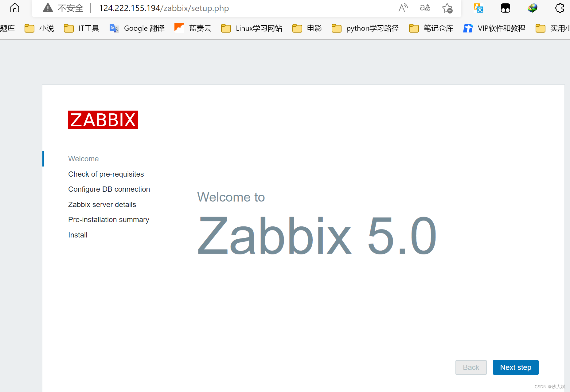
Task: Click the 'Zabbix 5.0' title text
Action: click(x=317, y=236)
